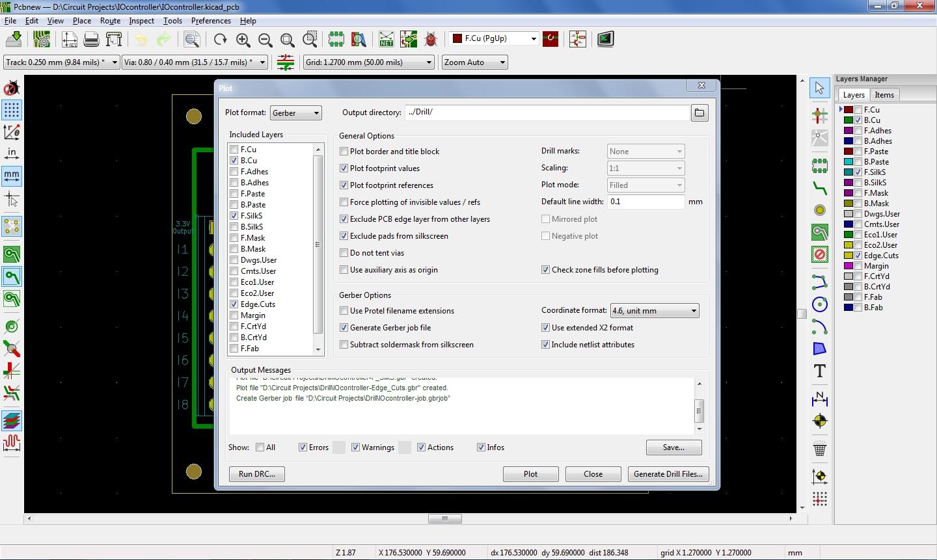This screenshot has width=937, height=560.
Task: Open the Zoom Auto dropdown
Action: pos(475,62)
